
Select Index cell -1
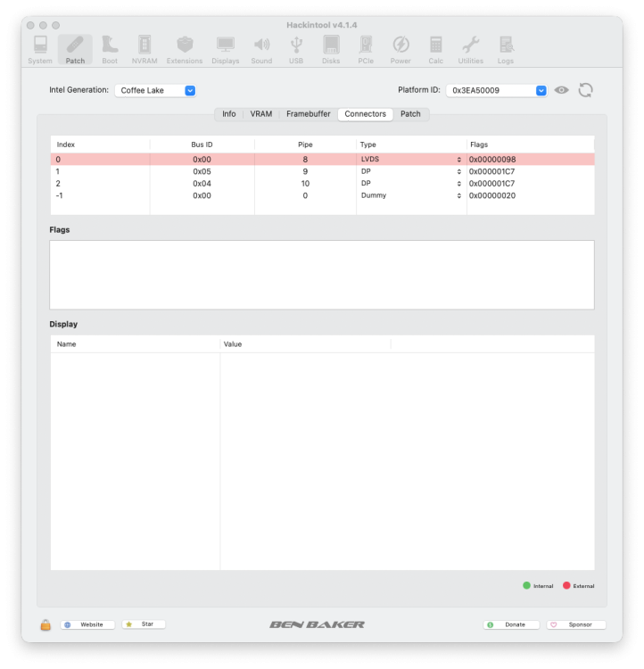point(60,196)
